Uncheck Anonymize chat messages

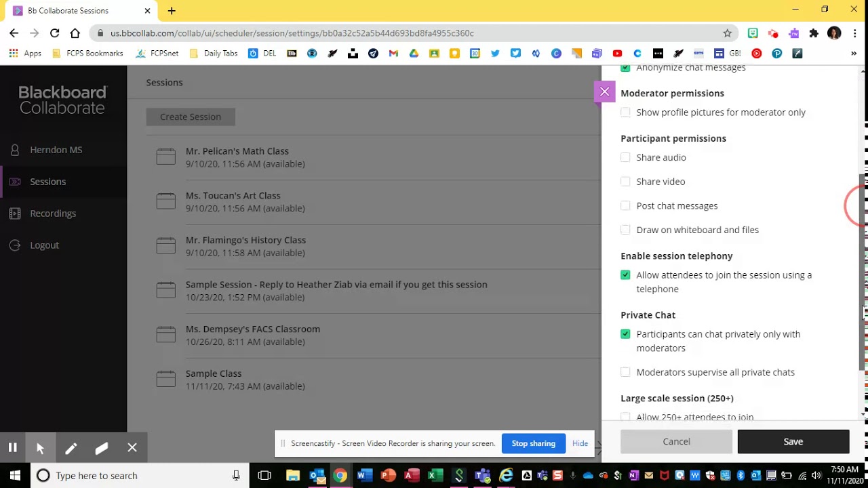coord(625,68)
